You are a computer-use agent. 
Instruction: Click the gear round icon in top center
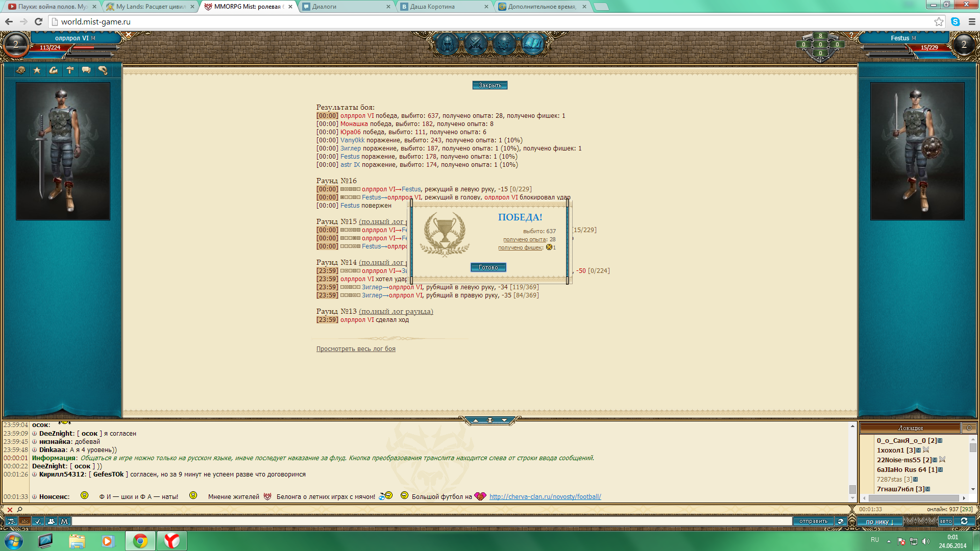click(x=504, y=44)
